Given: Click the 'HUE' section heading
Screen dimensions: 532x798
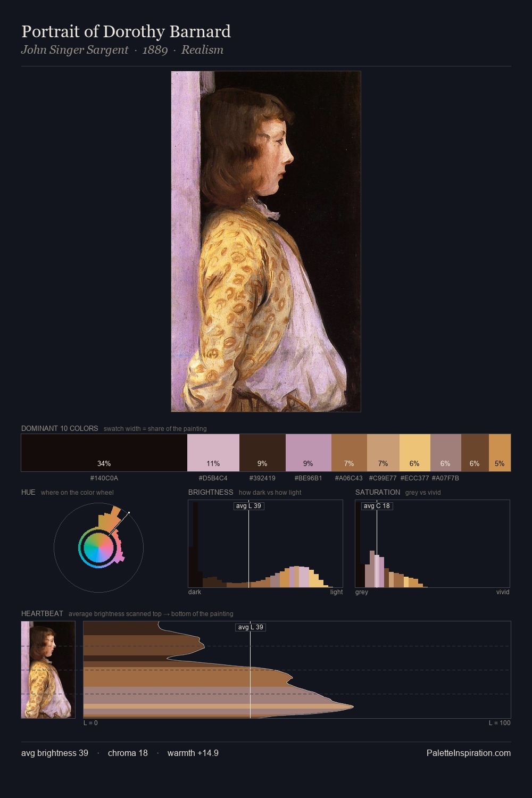Looking at the screenshot, I should 28,492.
